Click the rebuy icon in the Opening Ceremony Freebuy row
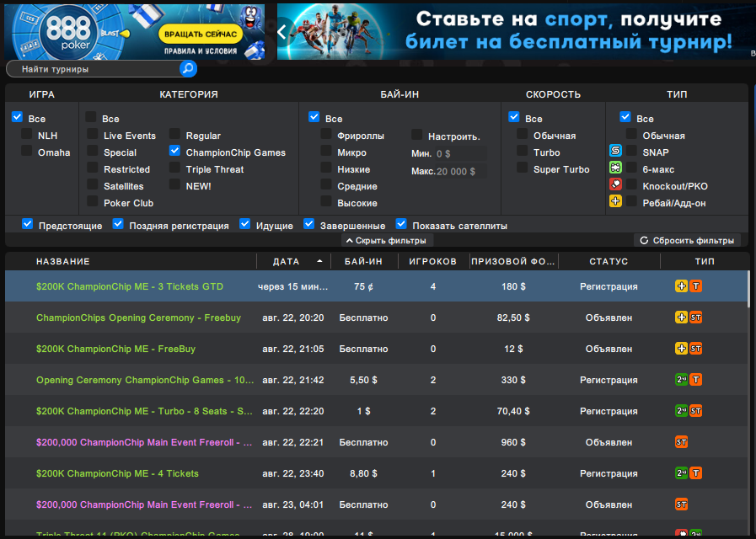756x539 pixels. pyautogui.click(x=681, y=318)
